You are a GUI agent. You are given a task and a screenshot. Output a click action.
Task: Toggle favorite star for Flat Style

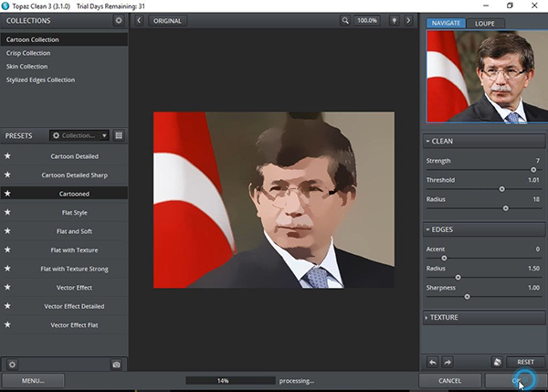7,212
